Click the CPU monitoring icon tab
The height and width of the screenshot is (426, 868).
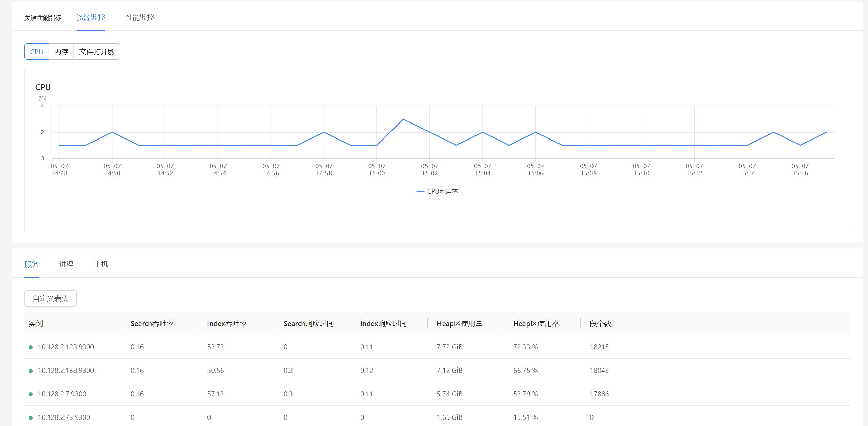[36, 51]
